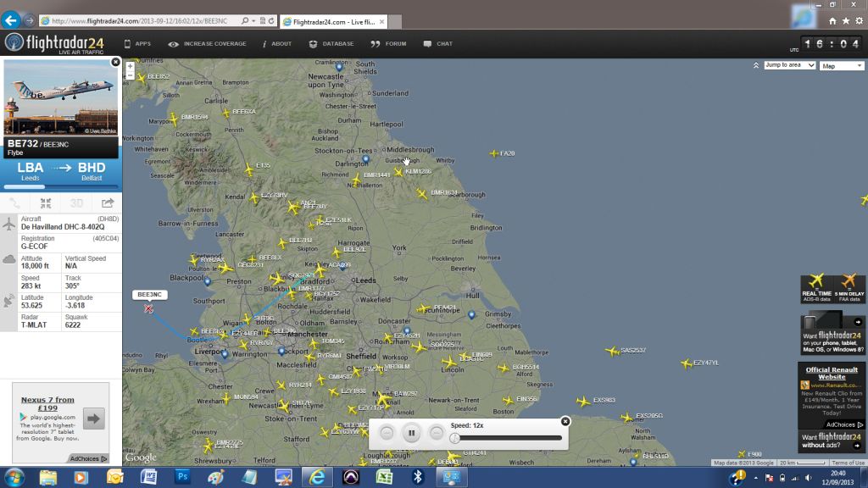Click the Nexus 7 ad arrow button

93,419
